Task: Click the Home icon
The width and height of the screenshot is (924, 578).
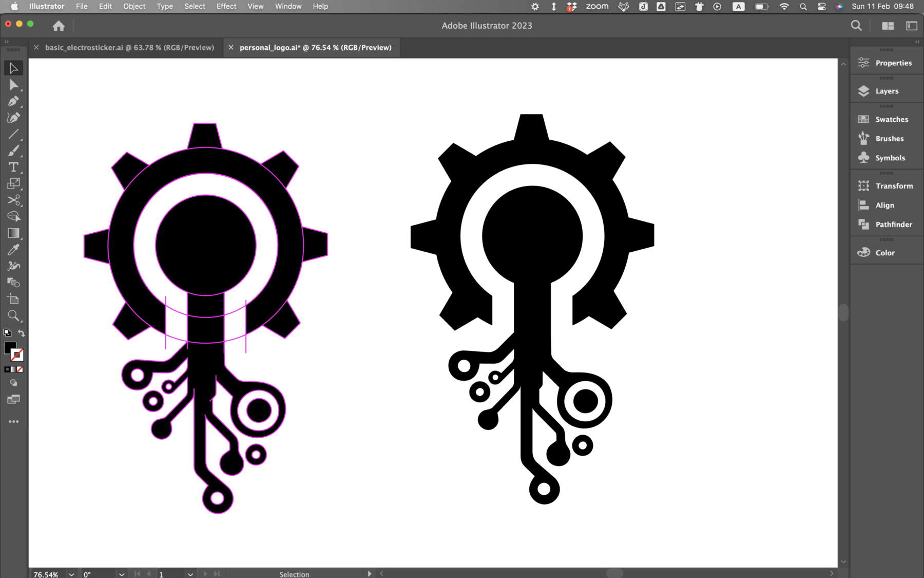Action: point(59,26)
